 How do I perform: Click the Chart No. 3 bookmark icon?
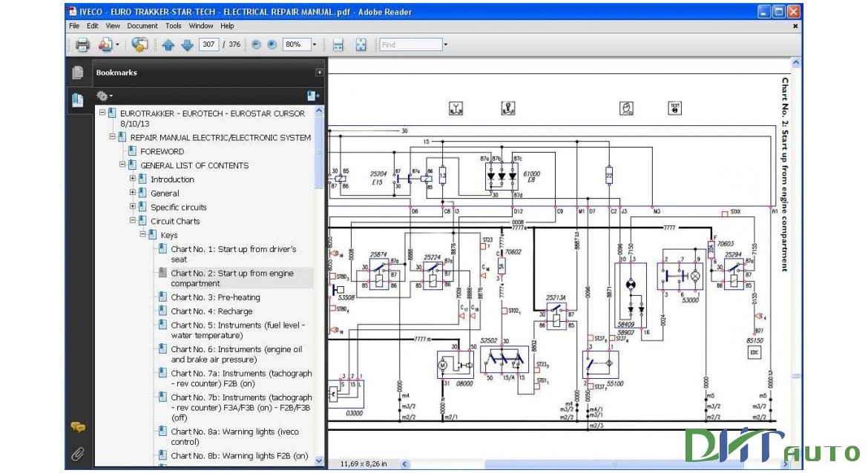(162, 297)
